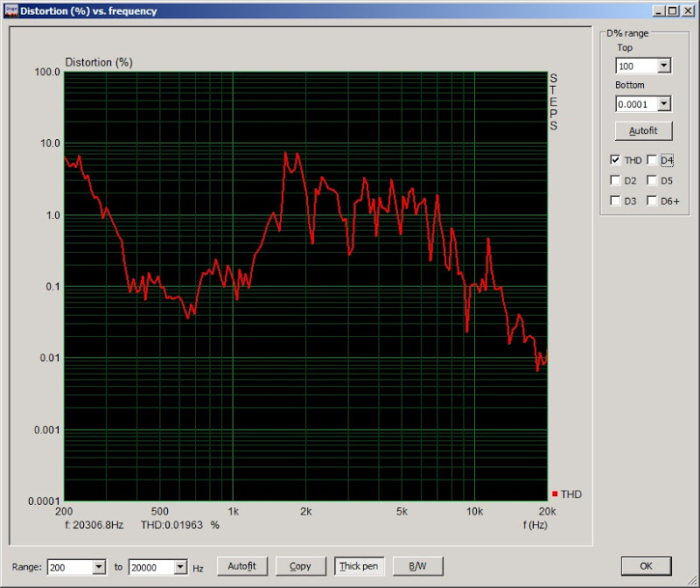The image size is (700, 588).
Task: Enable the D3 checkbox
Action: (x=615, y=200)
